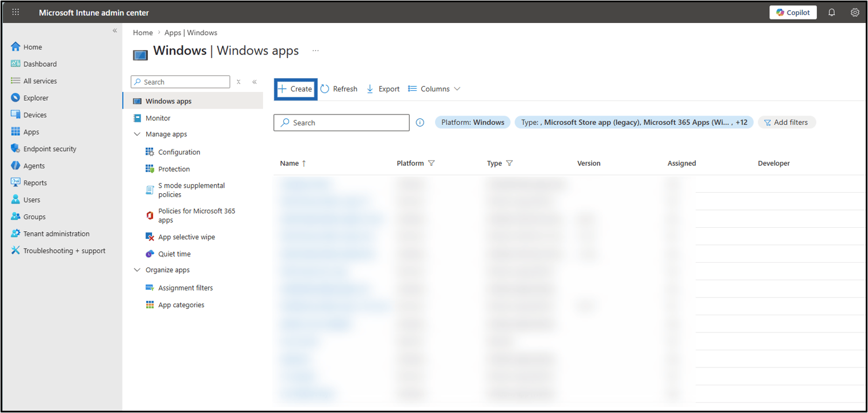Click the Users icon in sidebar
The width and height of the screenshot is (868, 413).
click(16, 200)
